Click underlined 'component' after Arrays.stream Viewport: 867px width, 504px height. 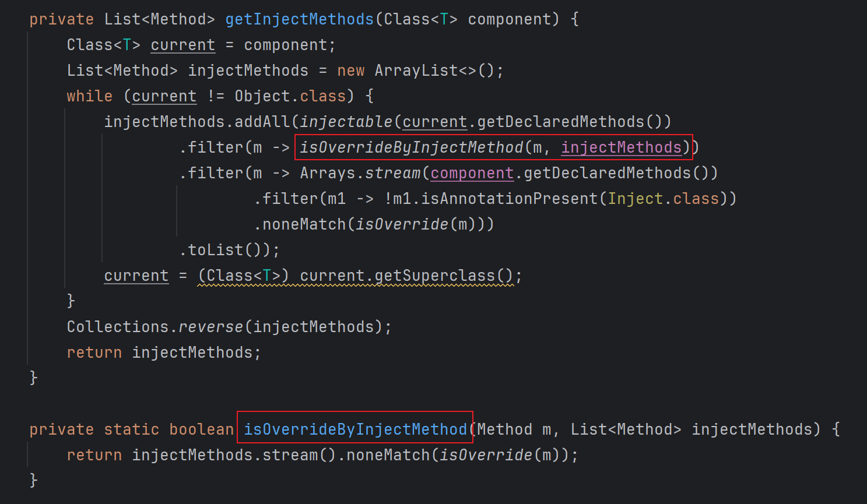(x=472, y=173)
